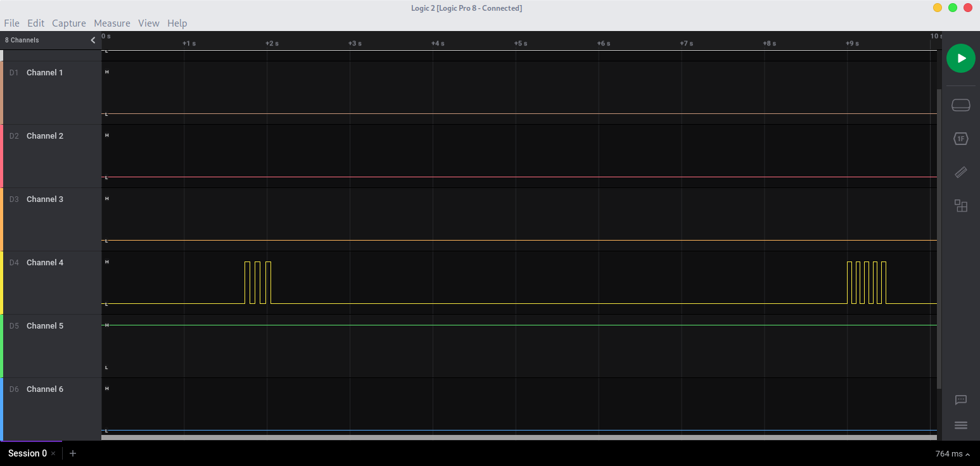Open the feedback chat bubble icon
The width and height of the screenshot is (980, 466).
960,400
